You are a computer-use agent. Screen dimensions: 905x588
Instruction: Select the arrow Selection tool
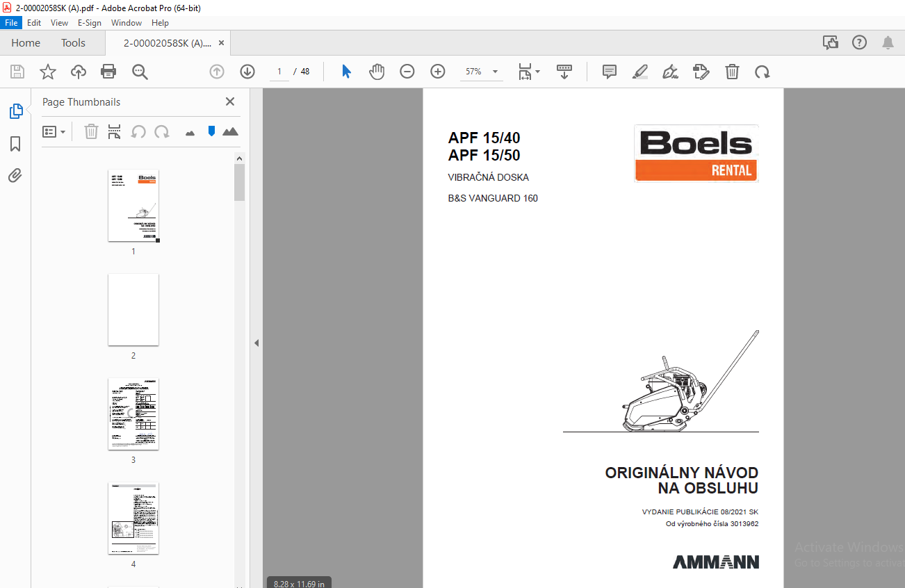tap(346, 72)
